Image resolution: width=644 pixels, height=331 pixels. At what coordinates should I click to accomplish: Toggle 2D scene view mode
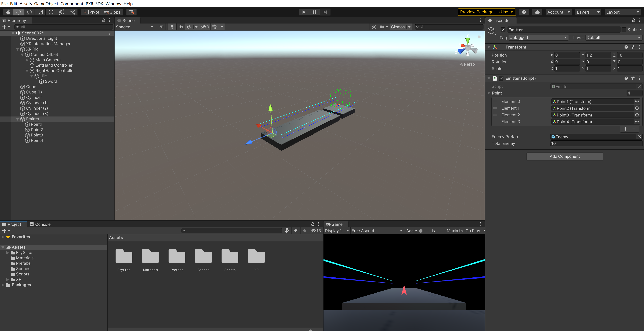point(161,27)
